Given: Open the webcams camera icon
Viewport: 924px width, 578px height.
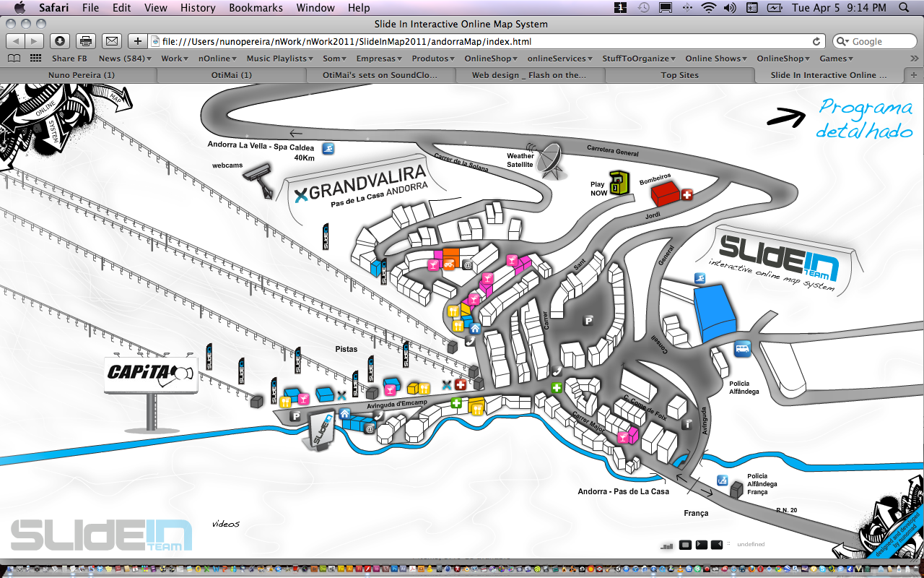Looking at the screenshot, I should (x=258, y=180).
